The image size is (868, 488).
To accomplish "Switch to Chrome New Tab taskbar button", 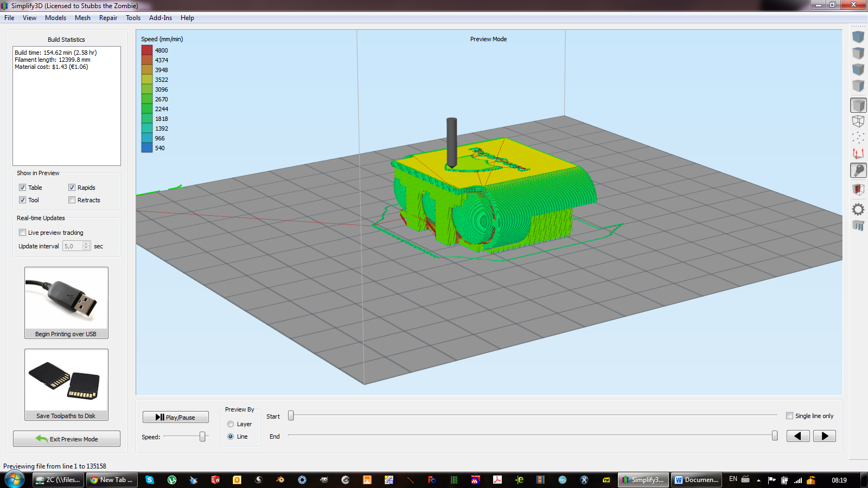I will [111, 480].
